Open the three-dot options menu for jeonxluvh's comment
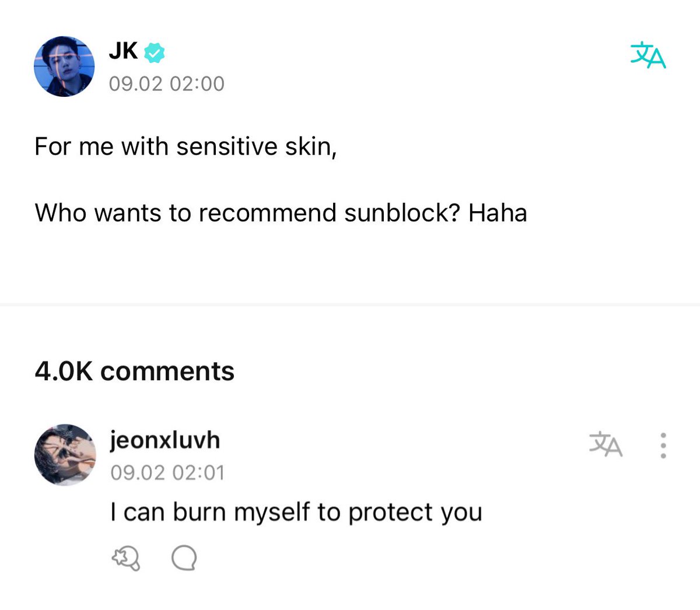700x610 pixels. 663,445
